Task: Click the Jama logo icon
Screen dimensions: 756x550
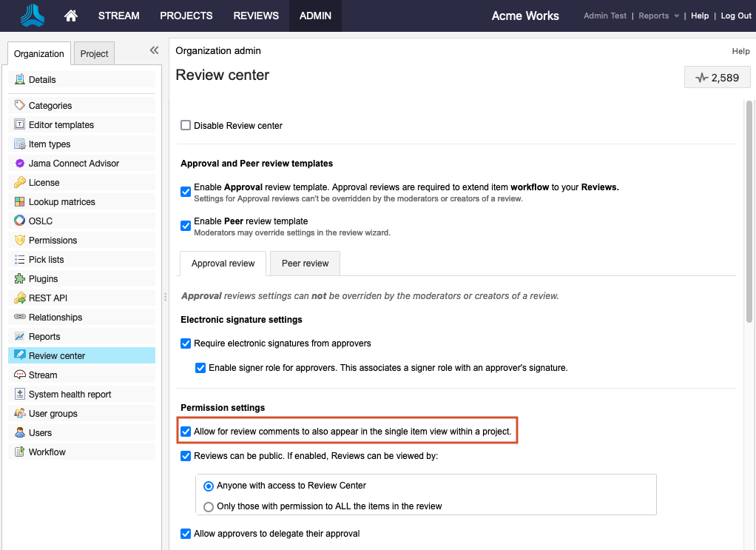Action: coord(32,16)
